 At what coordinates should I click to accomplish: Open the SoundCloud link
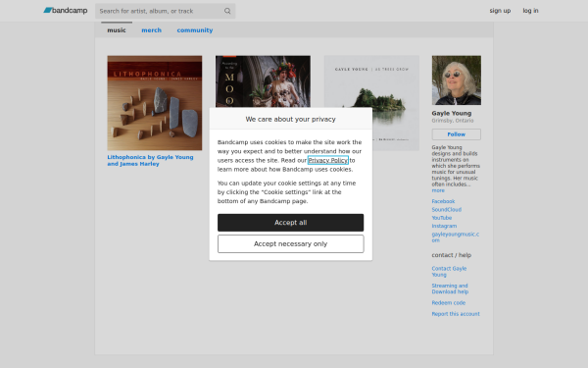click(x=446, y=210)
